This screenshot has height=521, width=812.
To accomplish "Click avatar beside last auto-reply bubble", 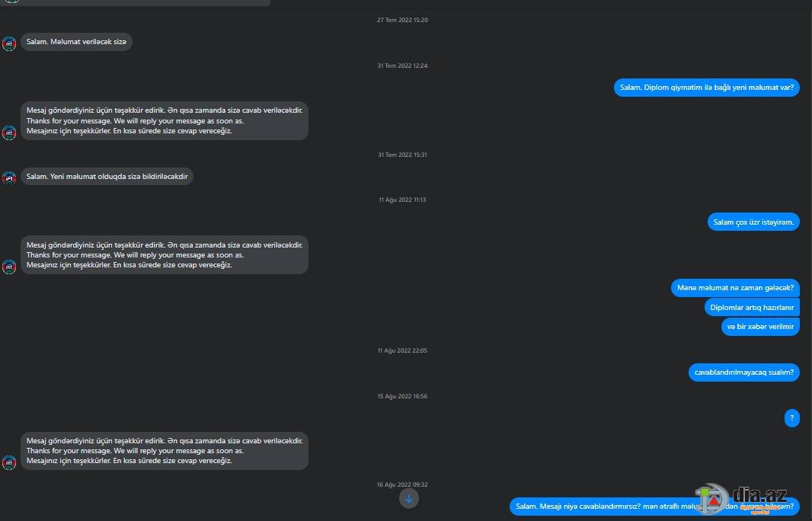I will (x=9, y=462).
